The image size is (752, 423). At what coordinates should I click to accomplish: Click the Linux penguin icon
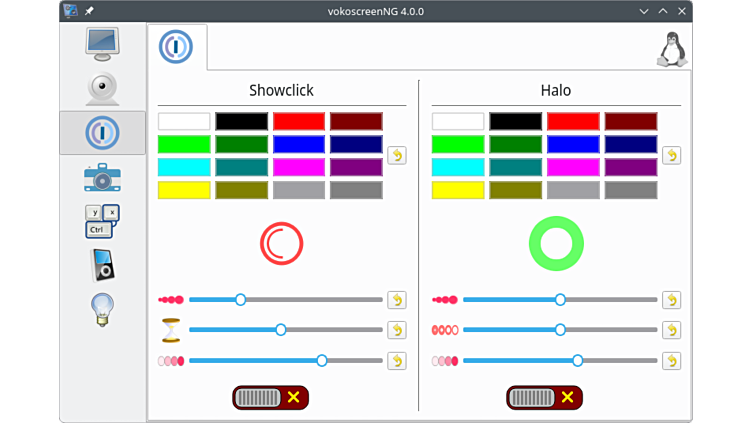[671, 49]
